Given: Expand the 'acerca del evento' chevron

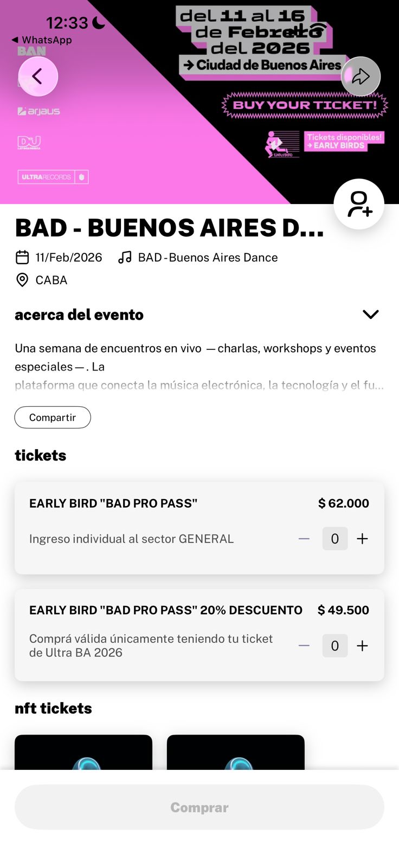Looking at the screenshot, I should pyautogui.click(x=371, y=315).
